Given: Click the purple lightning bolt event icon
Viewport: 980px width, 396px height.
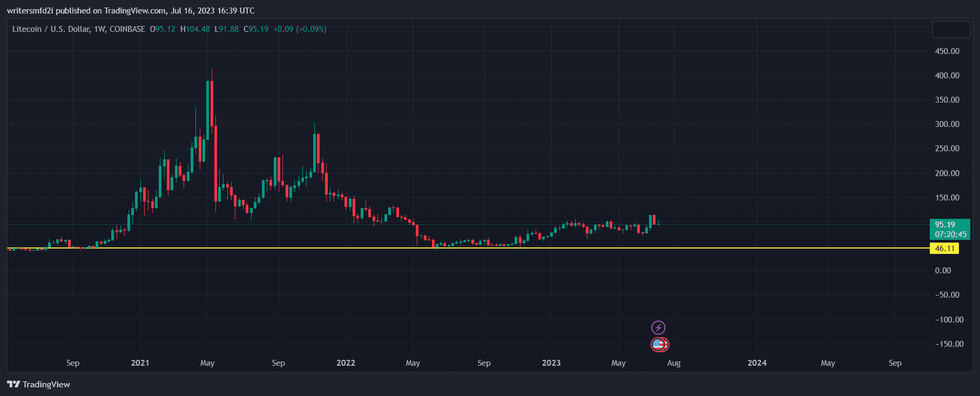Looking at the screenshot, I should coord(658,327).
